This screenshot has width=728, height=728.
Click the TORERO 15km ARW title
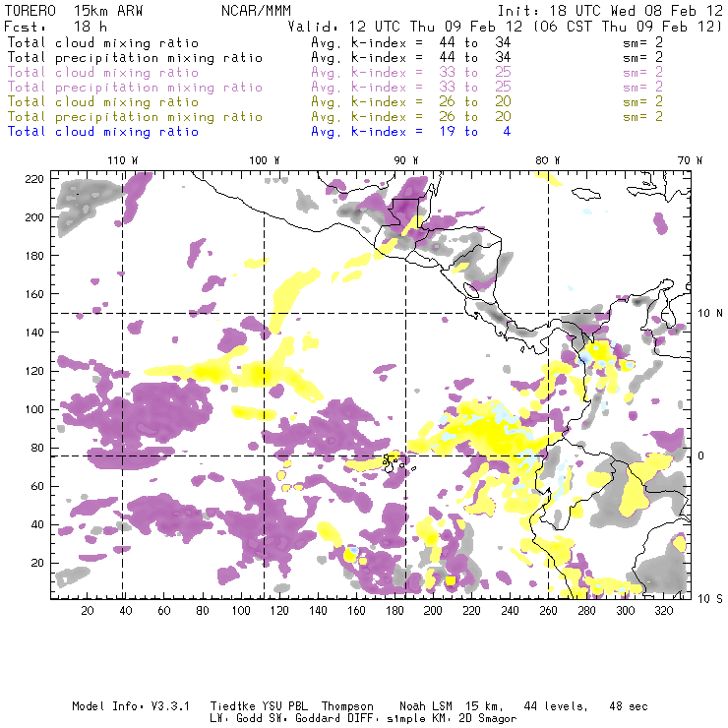coord(74,11)
